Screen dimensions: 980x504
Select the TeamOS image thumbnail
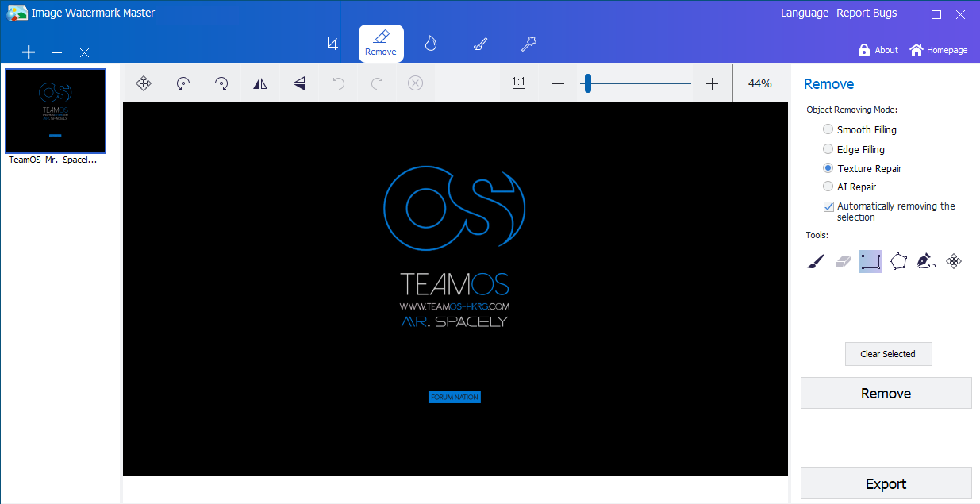tap(56, 110)
